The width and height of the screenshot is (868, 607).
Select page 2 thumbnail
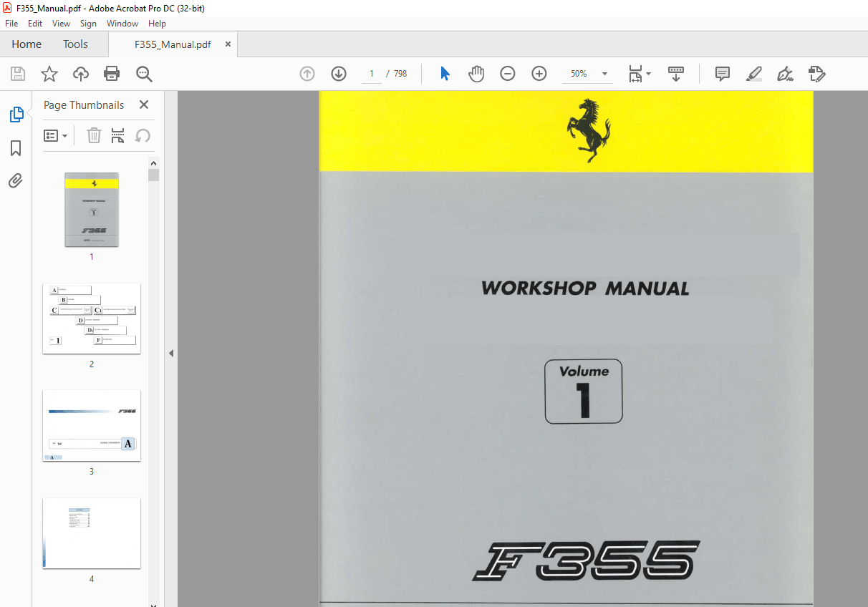[92, 319]
